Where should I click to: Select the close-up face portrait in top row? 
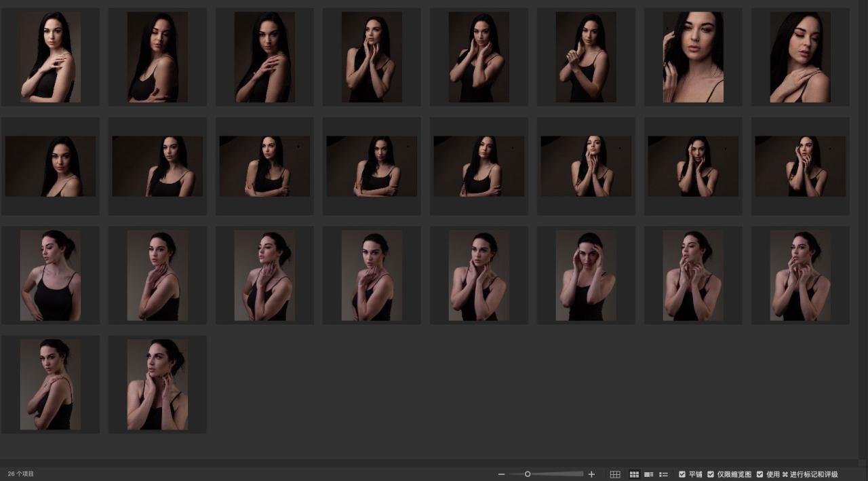[x=693, y=57]
